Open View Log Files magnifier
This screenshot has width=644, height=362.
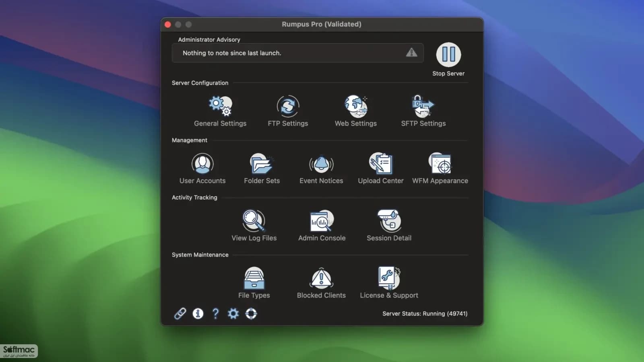click(x=254, y=220)
